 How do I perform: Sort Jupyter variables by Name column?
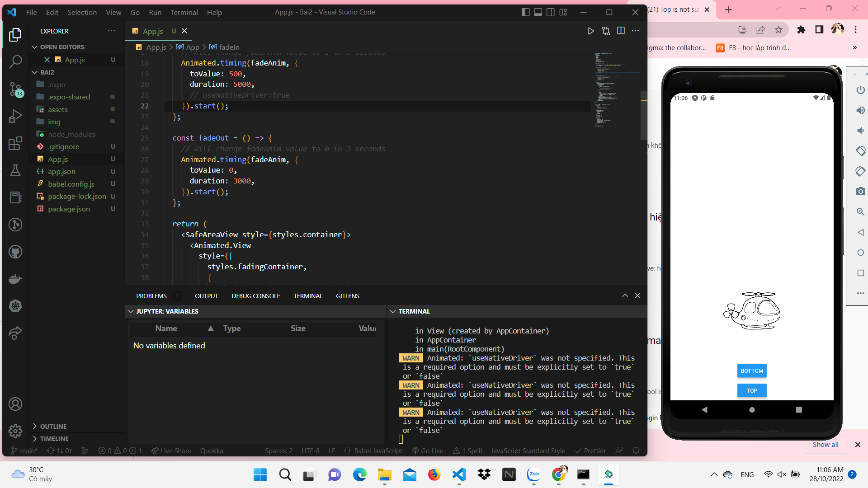pyautogui.click(x=166, y=328)
